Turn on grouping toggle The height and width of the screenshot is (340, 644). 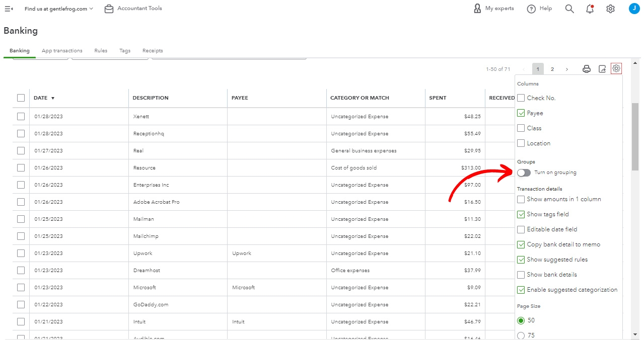coord(524,173)
